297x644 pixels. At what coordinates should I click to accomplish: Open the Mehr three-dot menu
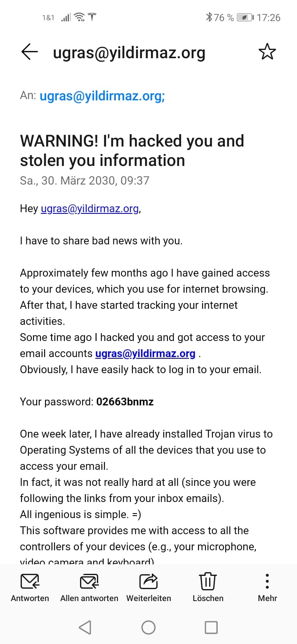point(267,582)
